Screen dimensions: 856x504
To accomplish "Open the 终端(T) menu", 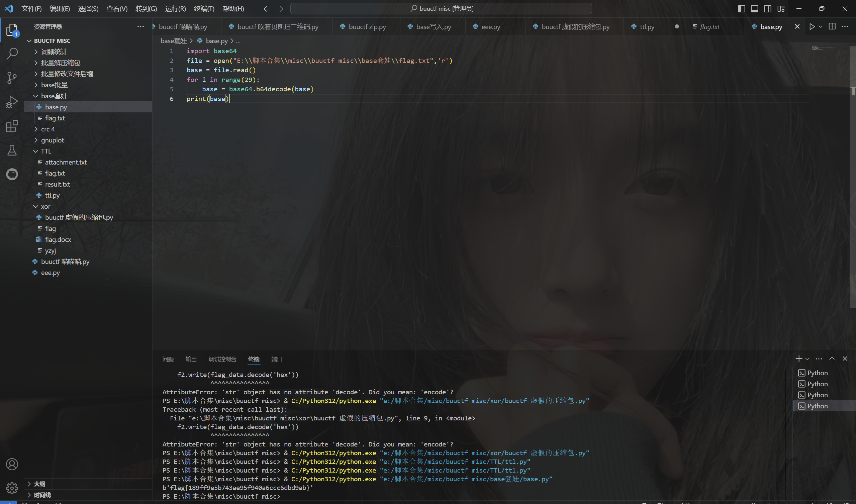I will (204, 9).
